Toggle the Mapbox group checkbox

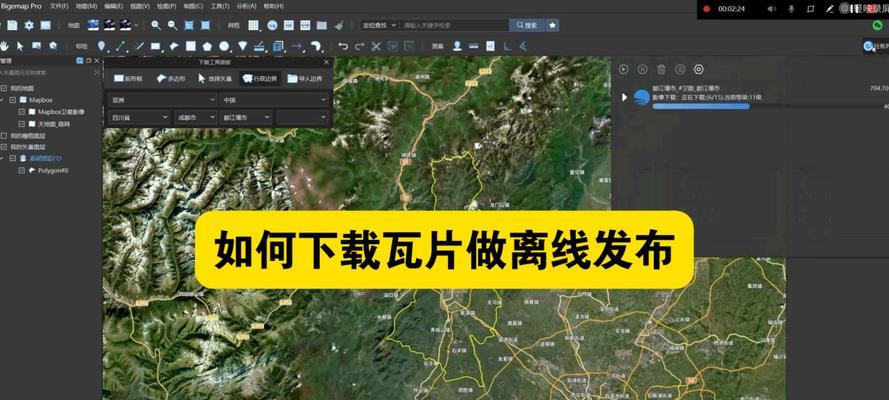[13, 100]
